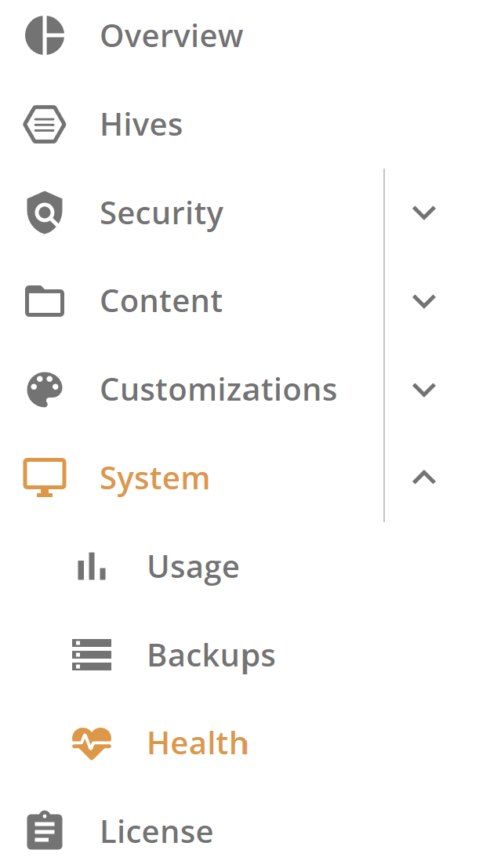490x868 pixels.
Task: Go to the Hives menu label
Action: 141,125
